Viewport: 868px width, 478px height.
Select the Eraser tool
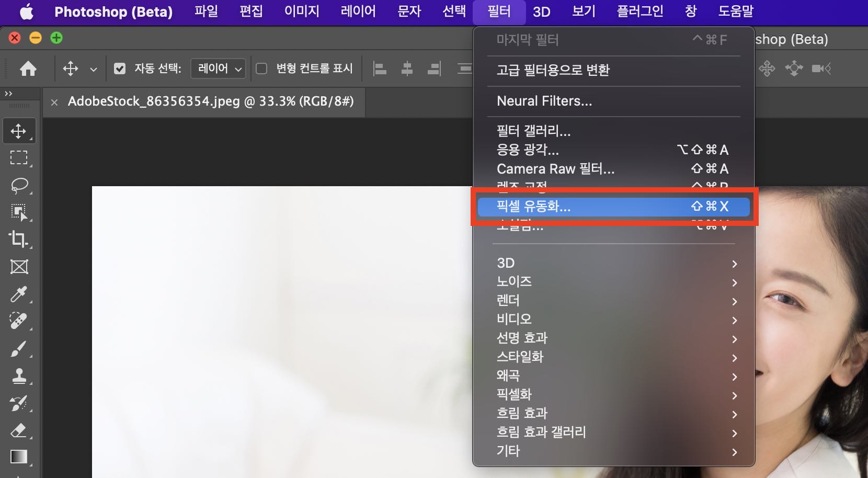[x=19, y=430]
